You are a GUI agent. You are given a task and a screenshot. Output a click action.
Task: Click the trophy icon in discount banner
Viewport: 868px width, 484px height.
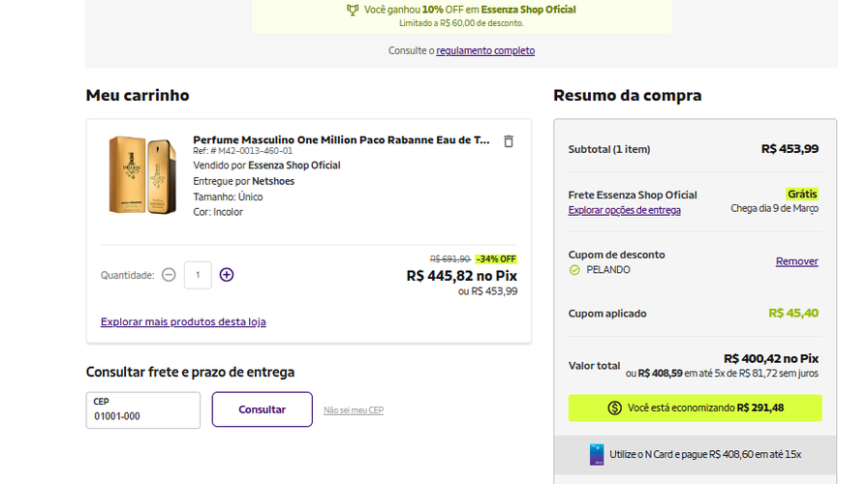click(353, 10)
